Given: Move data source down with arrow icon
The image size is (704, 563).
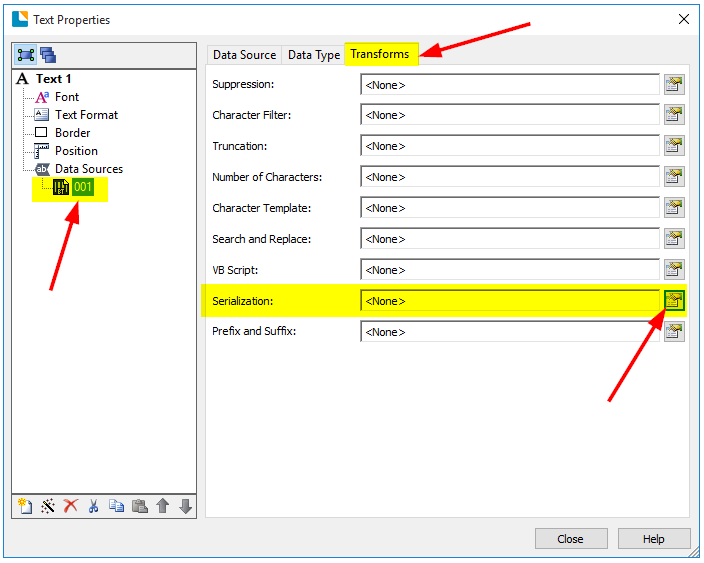Looking at the screenshot, I should [185, 506].
